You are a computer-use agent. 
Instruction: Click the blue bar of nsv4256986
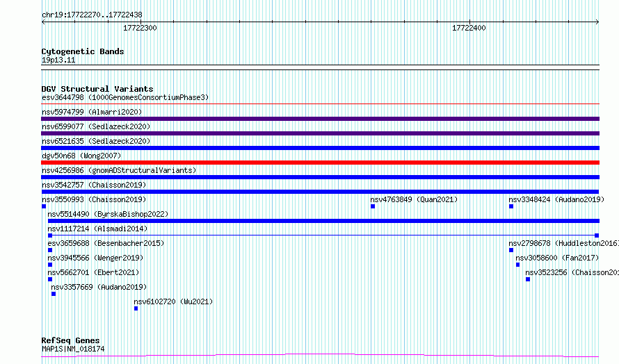(x=320, y=177)
